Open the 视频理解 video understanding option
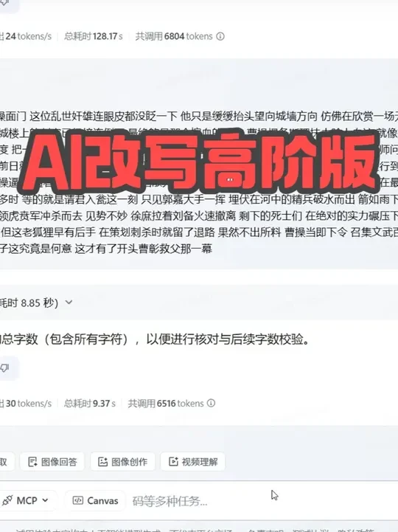Screen dimensions: 398x532 [193, 461]
